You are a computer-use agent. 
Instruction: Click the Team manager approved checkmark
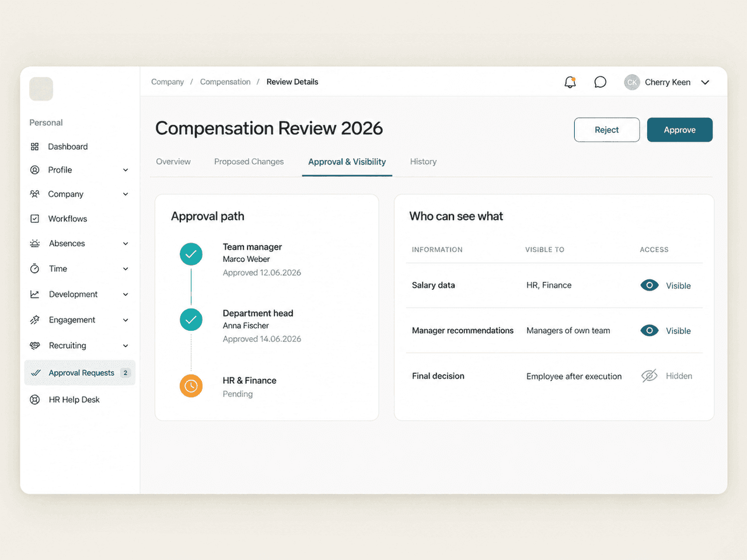pyautogui.click(x=191, y=254)
